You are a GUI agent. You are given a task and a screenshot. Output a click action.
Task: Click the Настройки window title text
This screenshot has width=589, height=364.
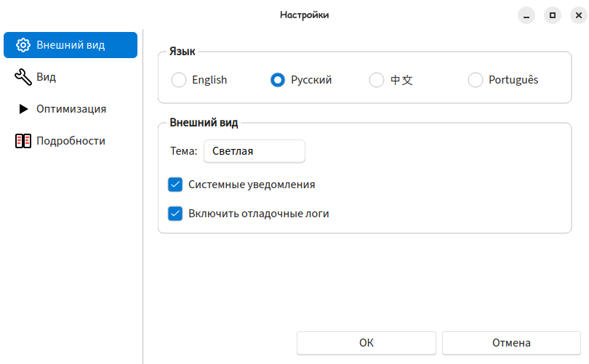pyautogui.click(x=304, y=15)
